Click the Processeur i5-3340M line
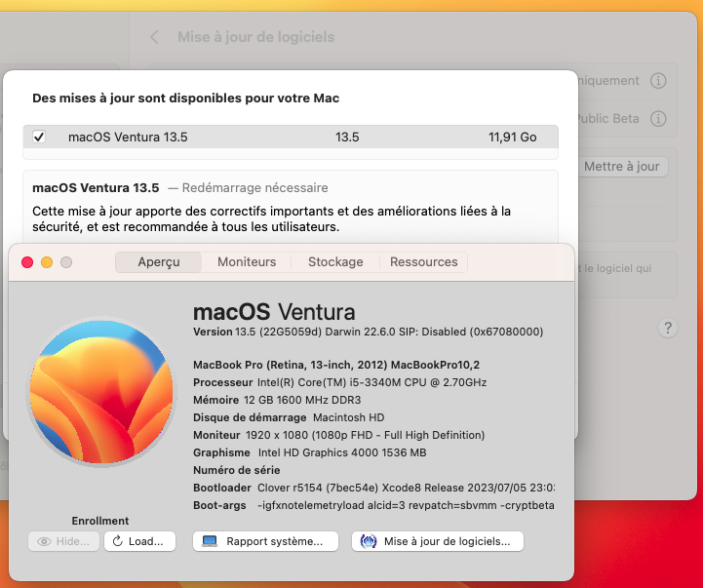 click(x=340, y=382)
